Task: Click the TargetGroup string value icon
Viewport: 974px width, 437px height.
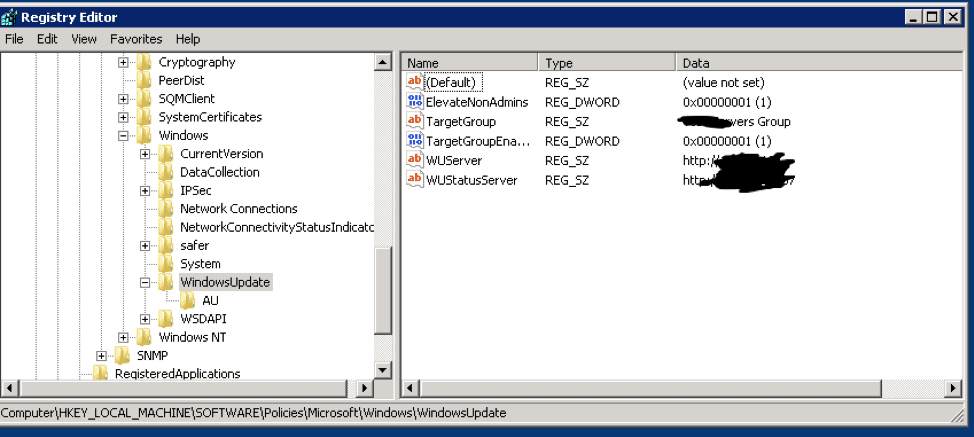Action: point(415,121)
